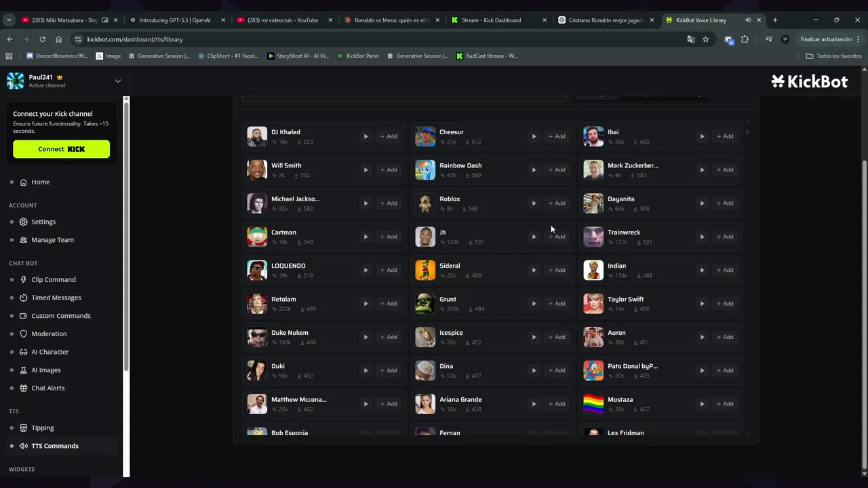Click the address bar URL

click(135, 39)
